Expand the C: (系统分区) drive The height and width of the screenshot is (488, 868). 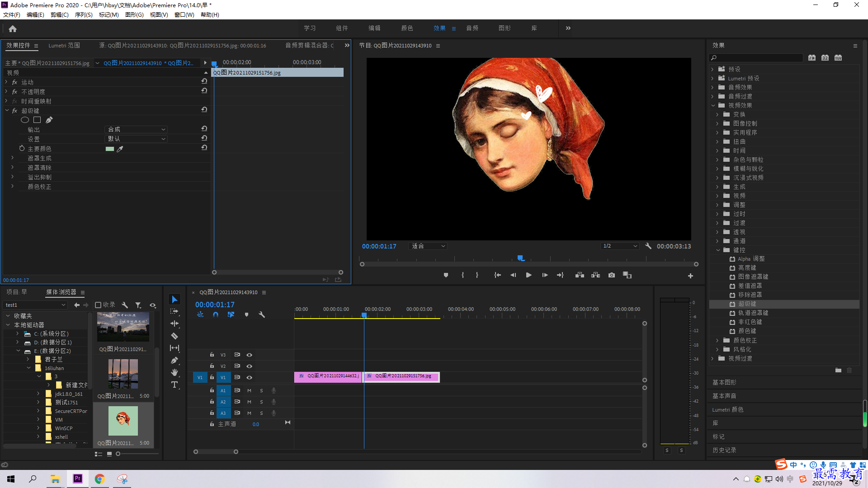point(18,334)
